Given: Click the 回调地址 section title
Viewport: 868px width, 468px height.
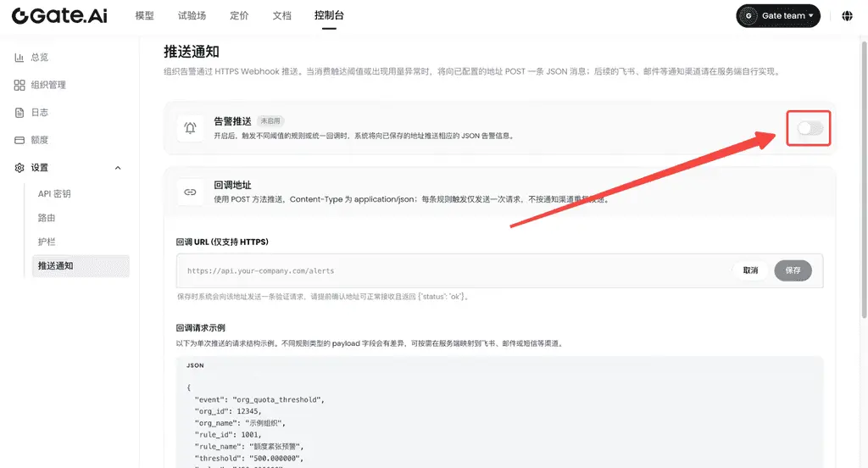Looking at the screenshot, I should click(x=232, y=185).
